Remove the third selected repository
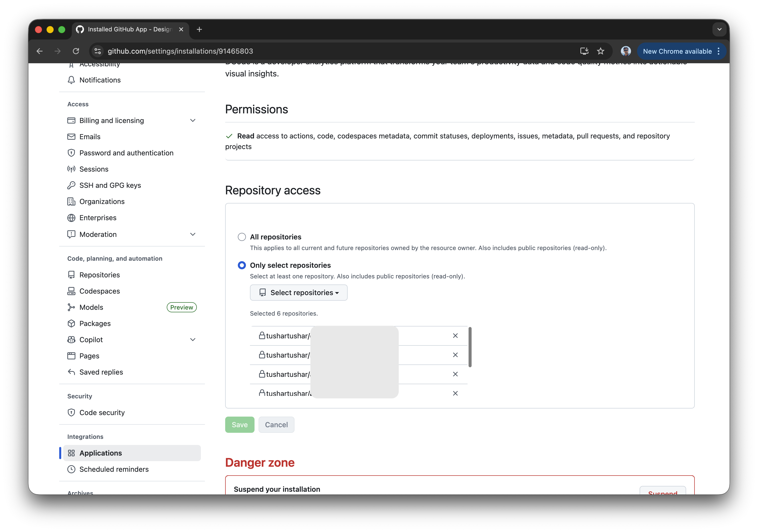 (x=455, y=374)
